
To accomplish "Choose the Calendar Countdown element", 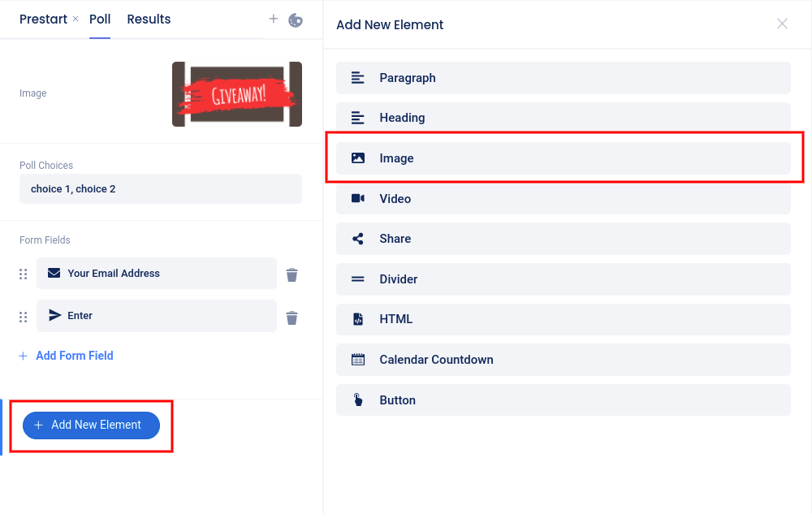I will [563, 360].
